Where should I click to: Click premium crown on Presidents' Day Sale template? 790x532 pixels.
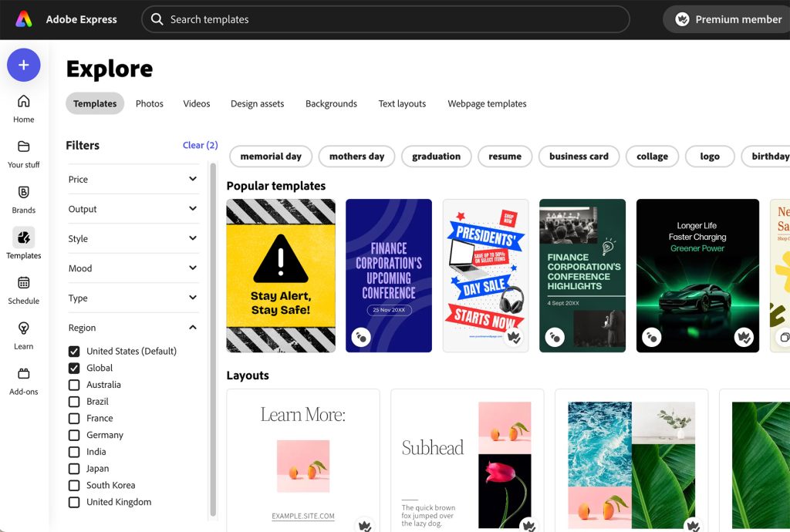(x=513, y=337)
